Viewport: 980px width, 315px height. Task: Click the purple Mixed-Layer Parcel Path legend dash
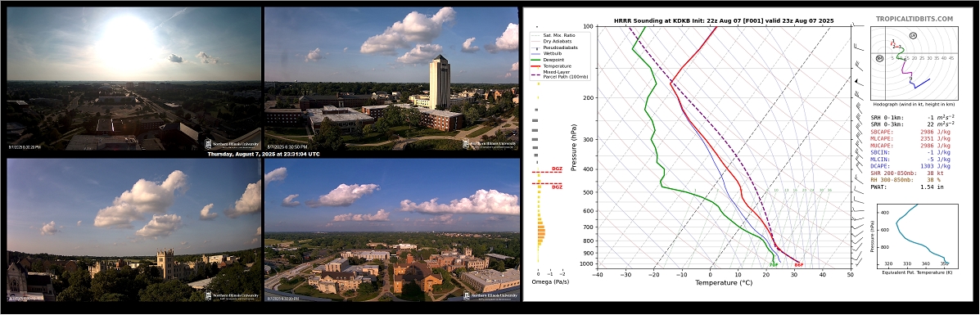click(x=535, y=74)
